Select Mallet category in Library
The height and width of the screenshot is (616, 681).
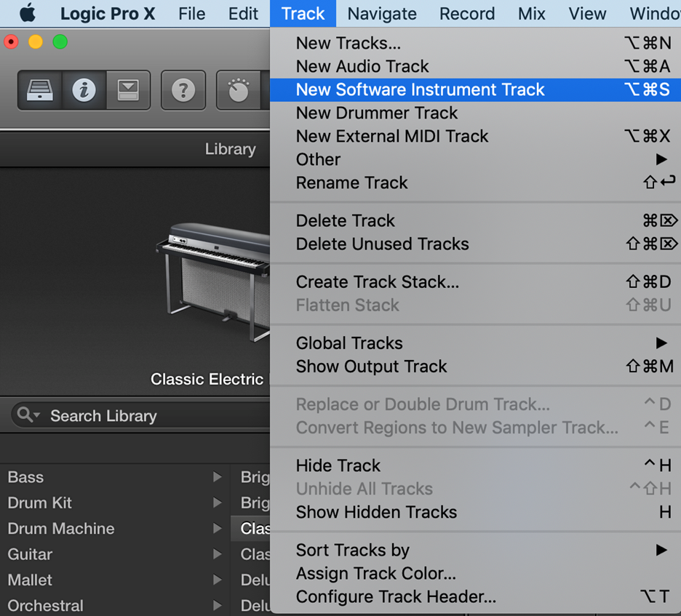115,580
